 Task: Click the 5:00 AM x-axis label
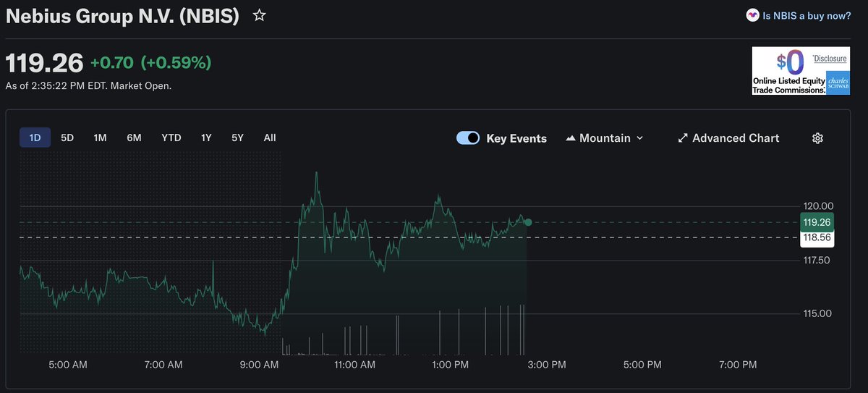click(69, 365)
